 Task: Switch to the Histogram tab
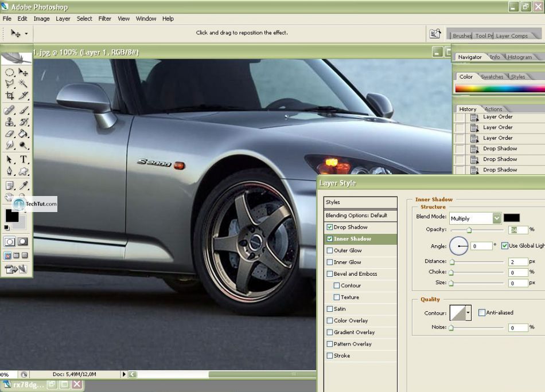pyautogui.click(x=520, y=57)
